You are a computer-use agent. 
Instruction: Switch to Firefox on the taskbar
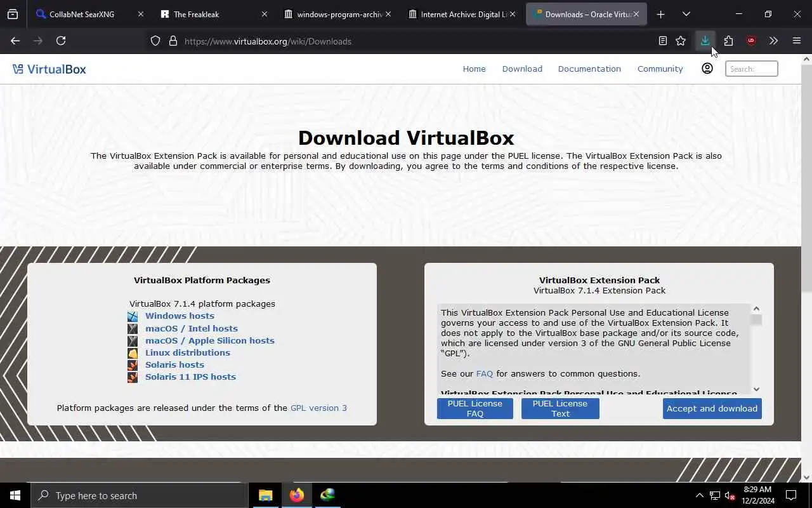(x=297, y=495)
